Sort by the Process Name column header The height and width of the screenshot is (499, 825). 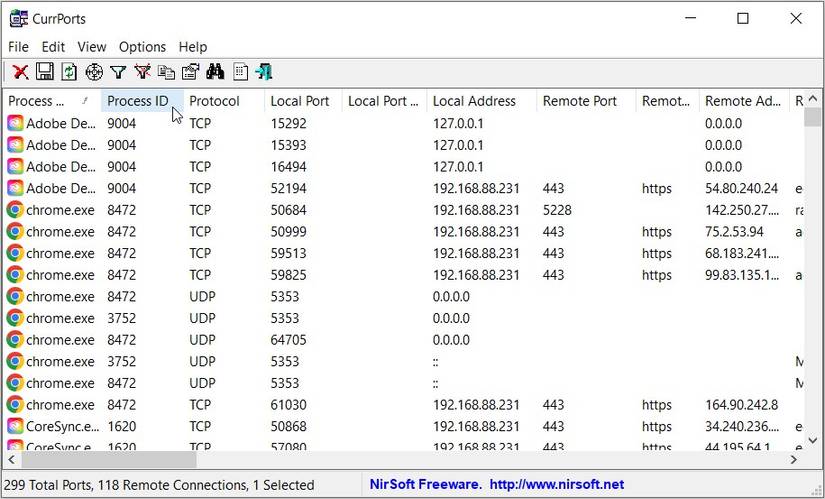pos(51,101)
